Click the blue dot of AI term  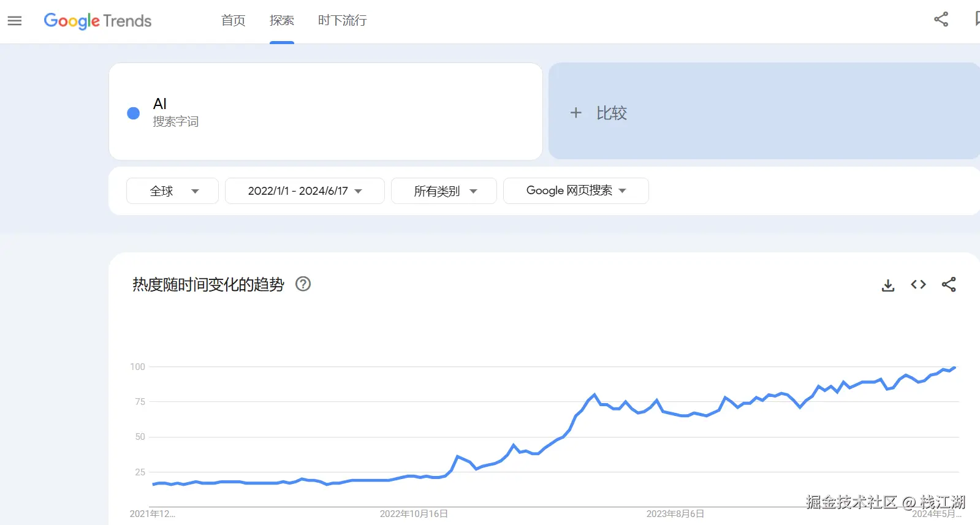pos(133,113)
